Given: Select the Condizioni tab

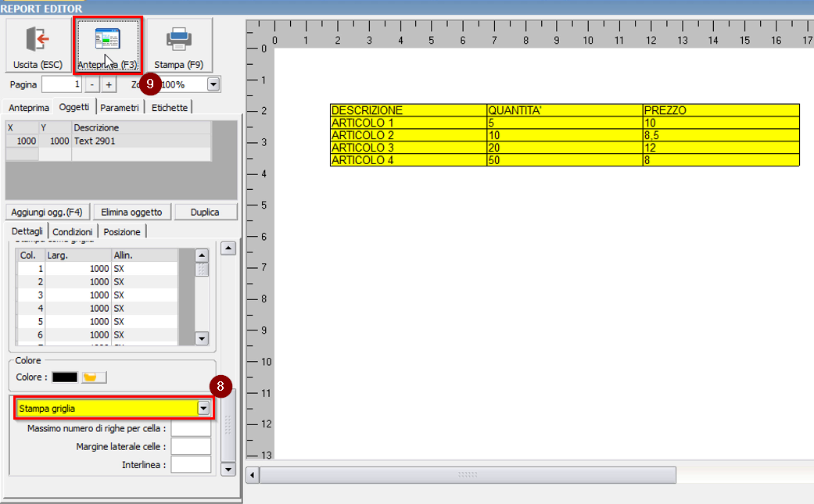Looking at the screenshot, I should pos(73,232).
